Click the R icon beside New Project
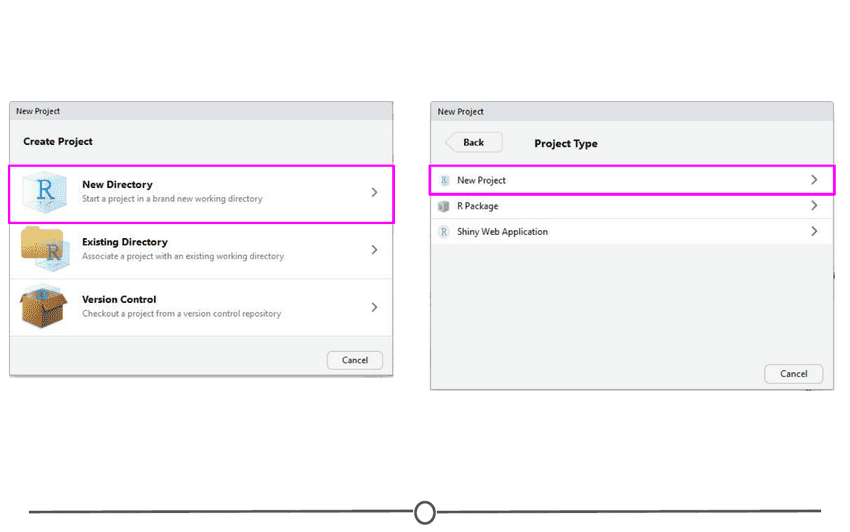This screenshot has height=532, width=850. [x=445, y=181]
